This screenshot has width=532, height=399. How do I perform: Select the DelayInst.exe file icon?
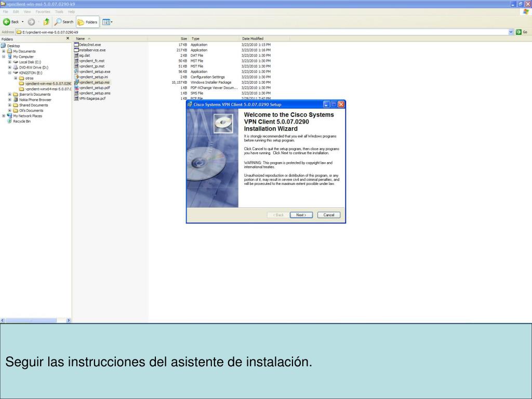(76, 45)
